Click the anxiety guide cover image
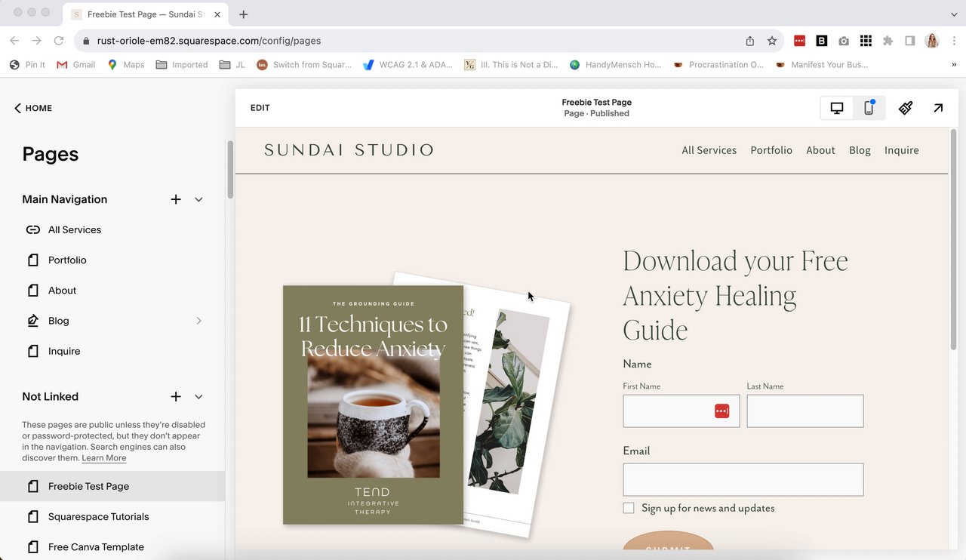The height and width of the screenshot is (560, 966). pyautogui.click(x=373, y=405)
